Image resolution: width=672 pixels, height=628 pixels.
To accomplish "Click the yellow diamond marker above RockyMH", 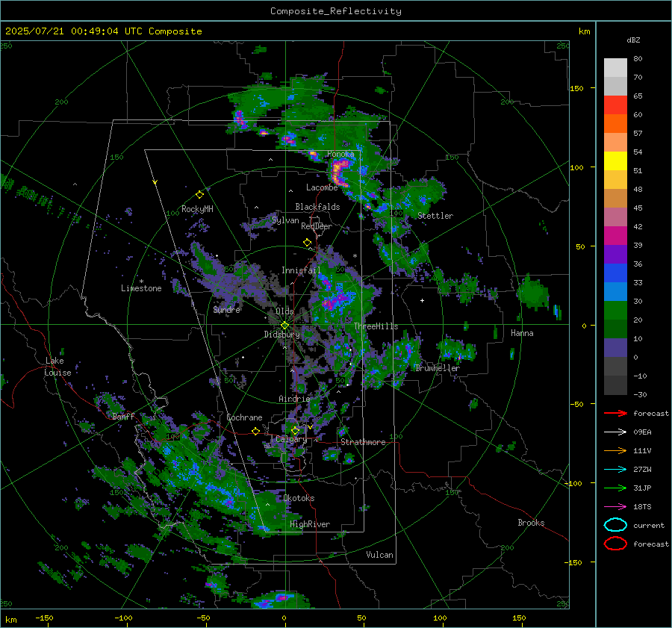I will (x=199, y=195).
